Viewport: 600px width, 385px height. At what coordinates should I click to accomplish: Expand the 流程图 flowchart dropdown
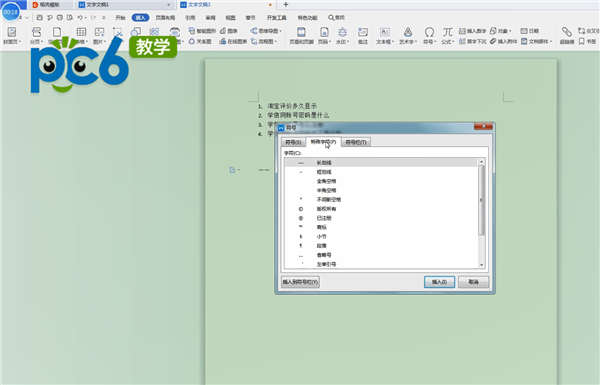264,41
